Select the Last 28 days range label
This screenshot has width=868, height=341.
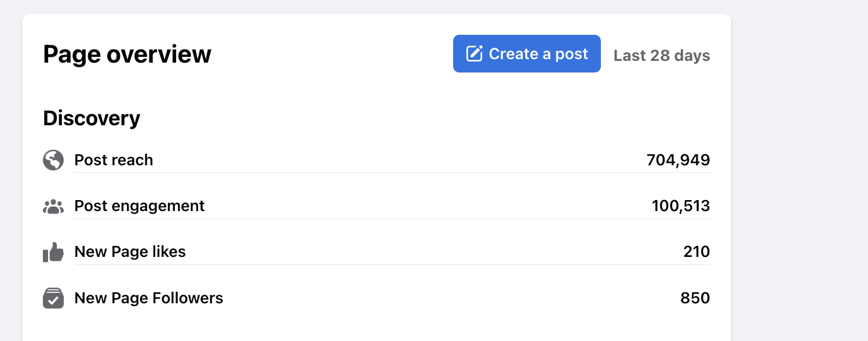click(x=662, y=56)
